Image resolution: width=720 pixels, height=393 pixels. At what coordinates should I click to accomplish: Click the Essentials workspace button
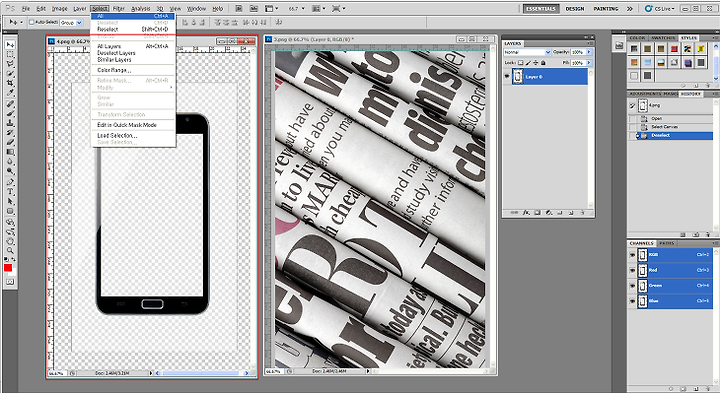coord(541,8)
